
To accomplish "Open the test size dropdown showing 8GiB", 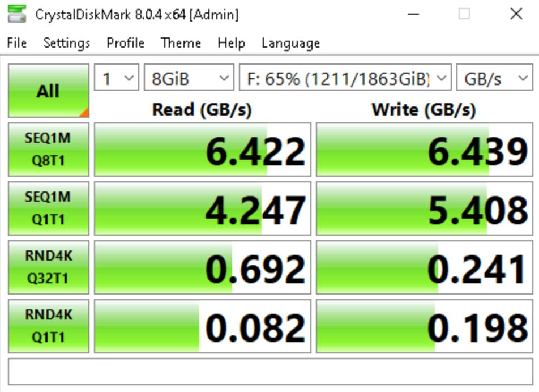I will pyautogui.click(x=189, y=78).
